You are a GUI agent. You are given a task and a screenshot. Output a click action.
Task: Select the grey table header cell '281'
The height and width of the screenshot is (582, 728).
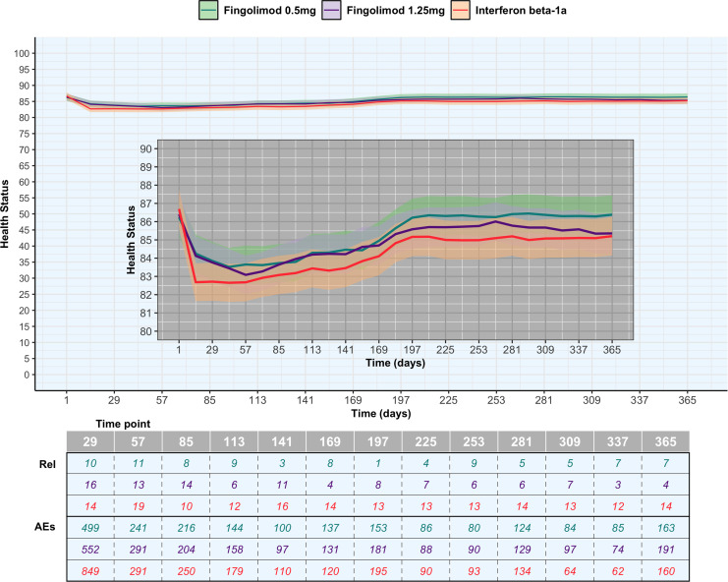(x=522, y=441)
